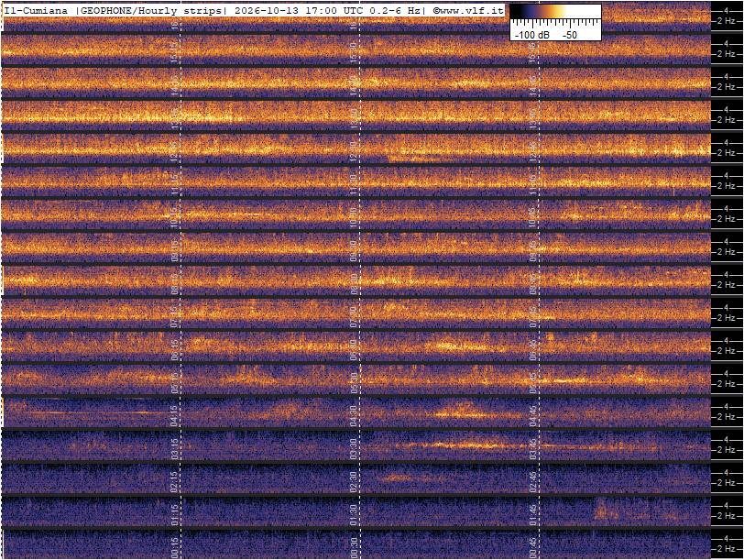Pick the 02:30 time marker
Viewport: 744px width, 560px height.
pos(354,482)
